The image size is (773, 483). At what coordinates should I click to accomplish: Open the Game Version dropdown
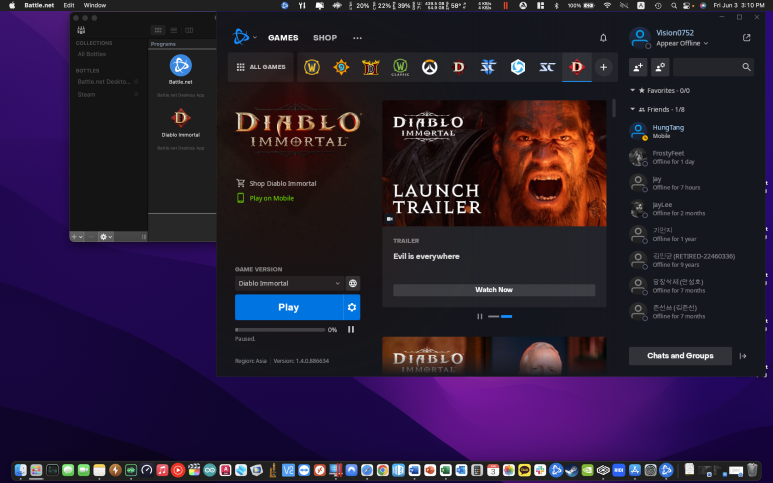289,283
